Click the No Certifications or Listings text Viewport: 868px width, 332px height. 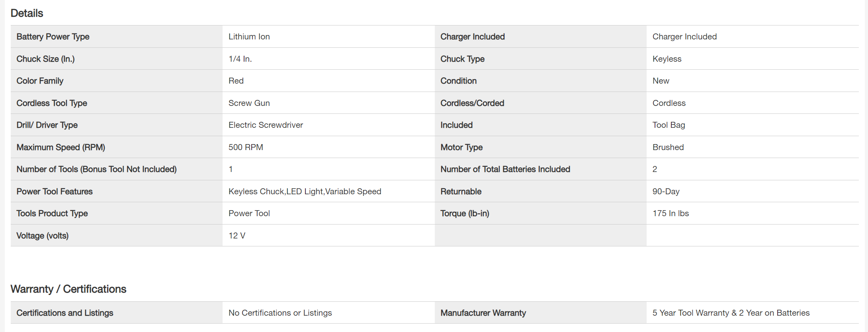point(280,313)
